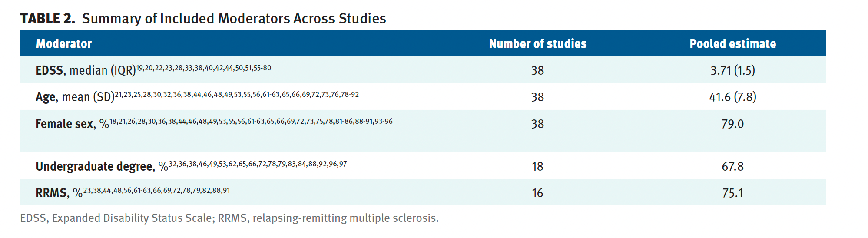Click the EDSS median (IQR) row label
Viewport: 868px width, 238px height.
86,70
